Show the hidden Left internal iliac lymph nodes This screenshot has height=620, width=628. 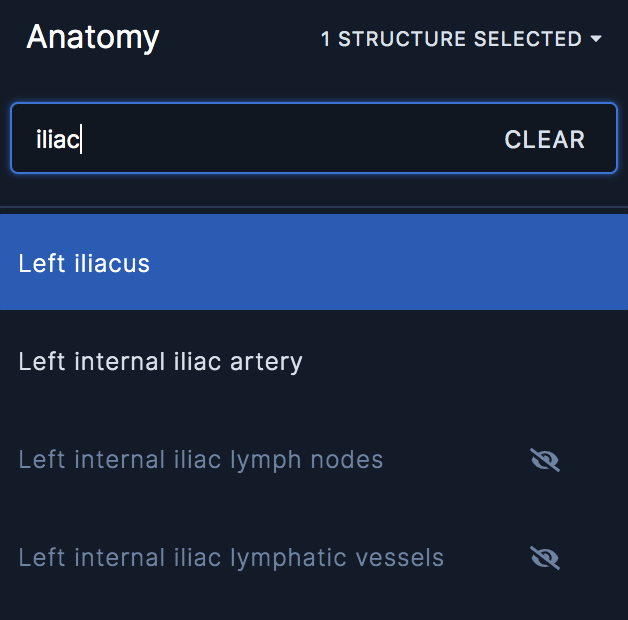(x=545, y=460)
